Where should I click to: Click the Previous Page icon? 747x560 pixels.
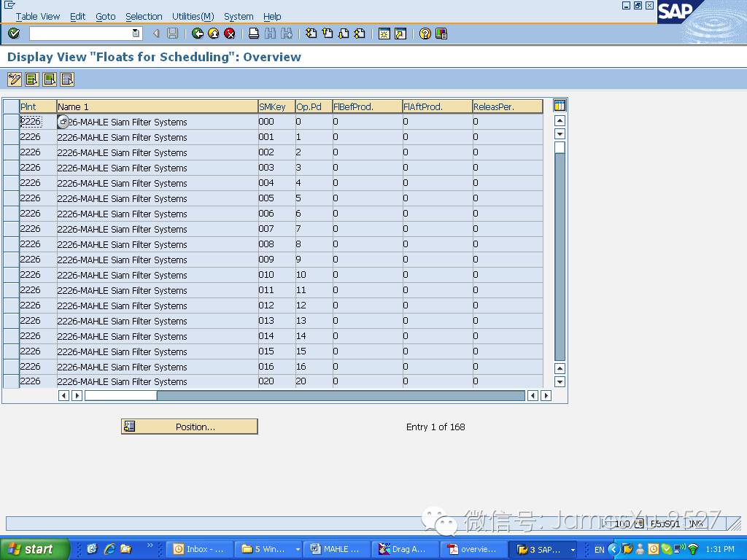click(x=328, y=34)
